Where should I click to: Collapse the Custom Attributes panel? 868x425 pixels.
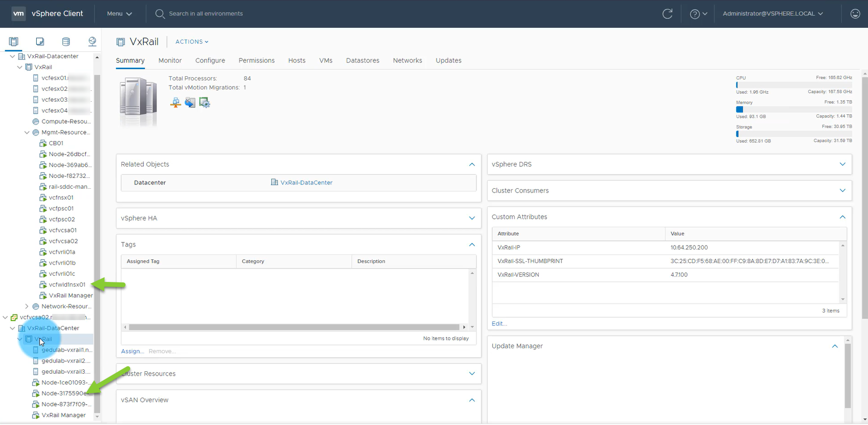point(842,217)
